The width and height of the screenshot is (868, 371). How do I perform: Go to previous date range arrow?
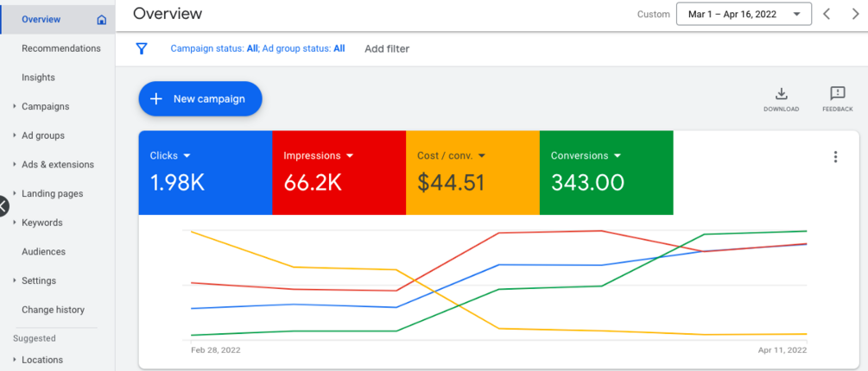[x=827, y=15]
